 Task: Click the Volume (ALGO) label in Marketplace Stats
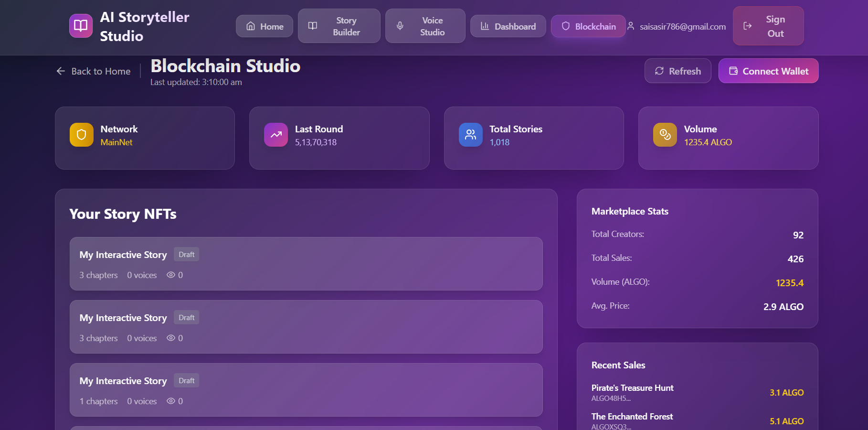[621, 282]
